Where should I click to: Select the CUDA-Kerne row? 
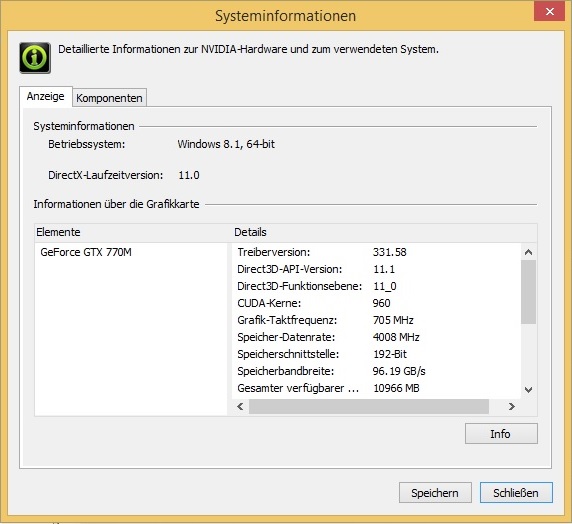[x=376, y=303]
